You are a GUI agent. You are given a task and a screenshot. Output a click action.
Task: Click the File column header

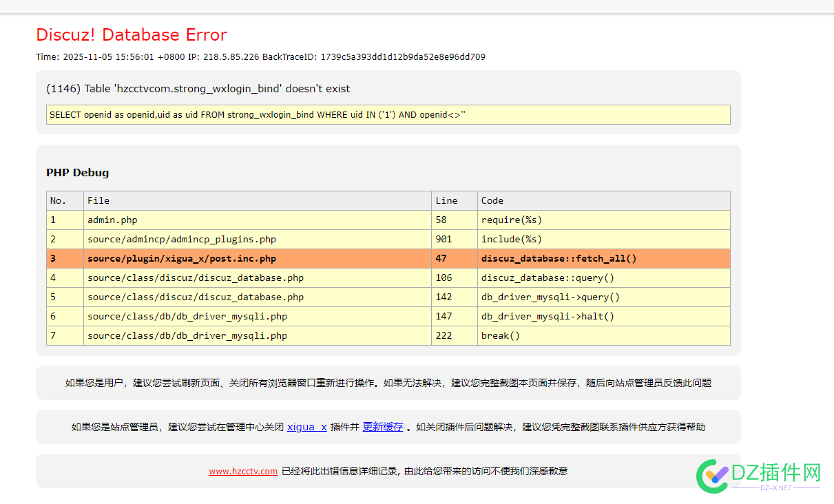(x=98, y=201)
